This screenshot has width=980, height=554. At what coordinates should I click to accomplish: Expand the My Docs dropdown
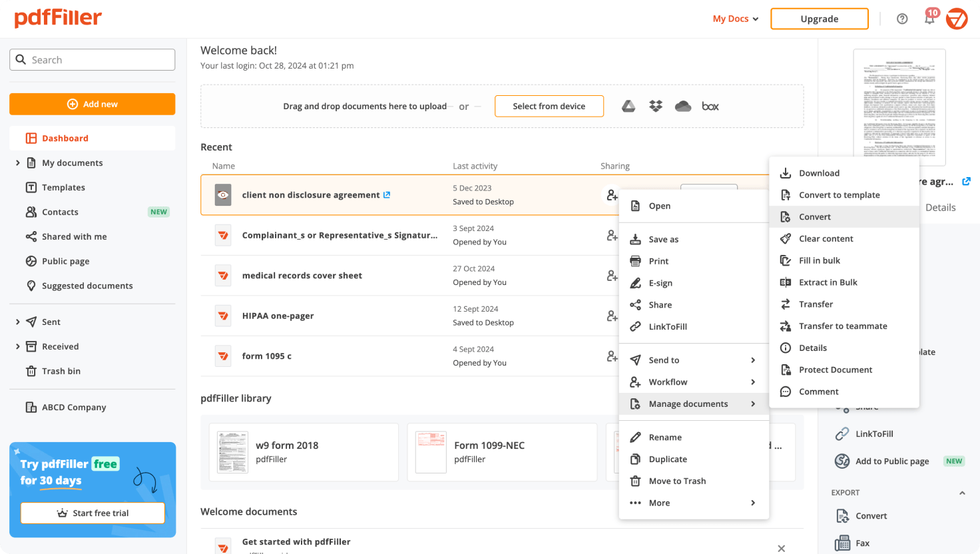735,19
